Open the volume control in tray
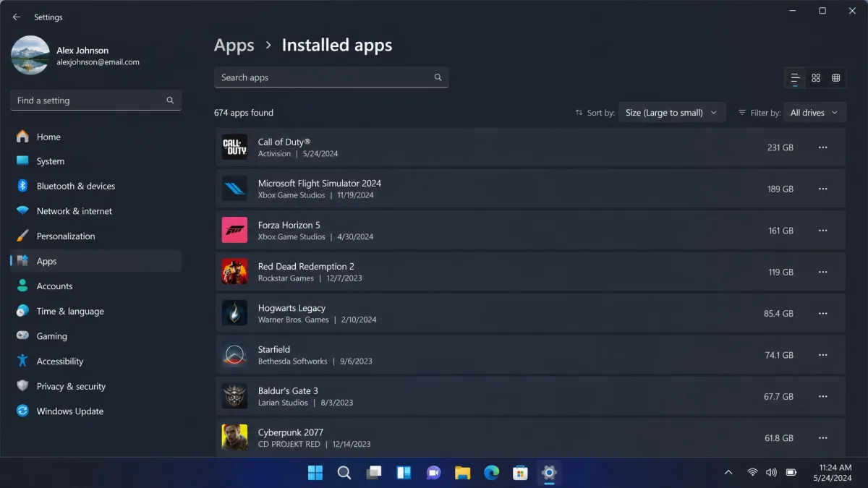The width and height of the screenshot is (868, 488). tap(771, 473)
